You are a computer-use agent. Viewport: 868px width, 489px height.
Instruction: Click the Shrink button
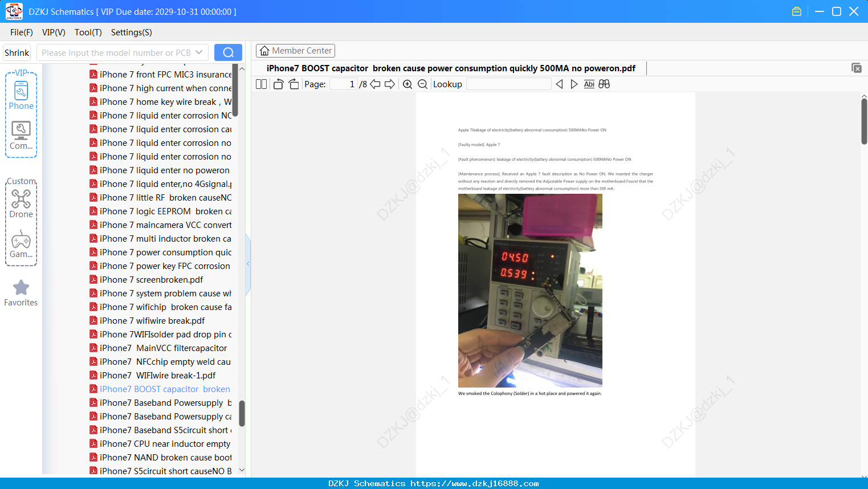17,52
